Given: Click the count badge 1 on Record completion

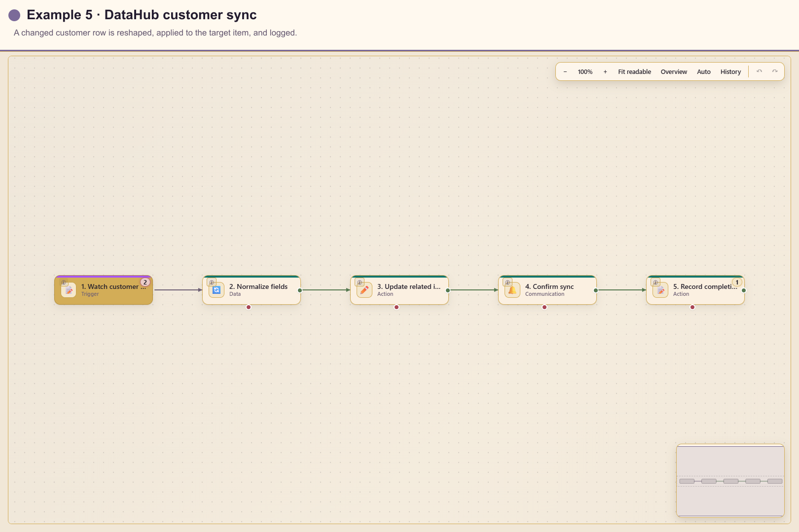Looking at the screenshot, I should tap(737, 283).
